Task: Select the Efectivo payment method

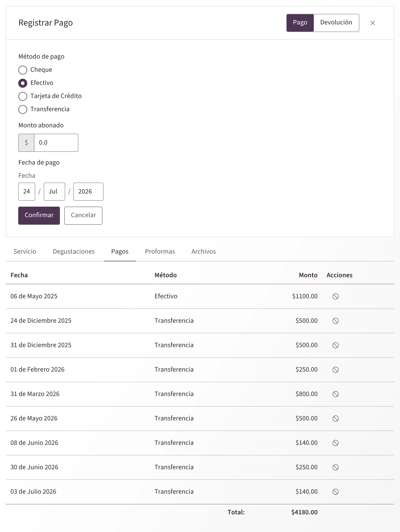Action: [23, 83]
